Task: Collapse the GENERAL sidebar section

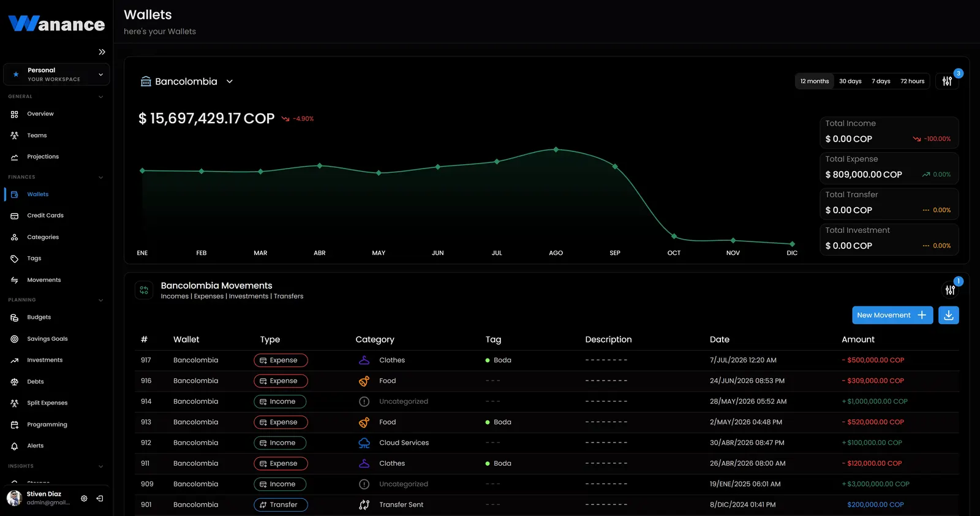Action: click(x=101, y=97)
